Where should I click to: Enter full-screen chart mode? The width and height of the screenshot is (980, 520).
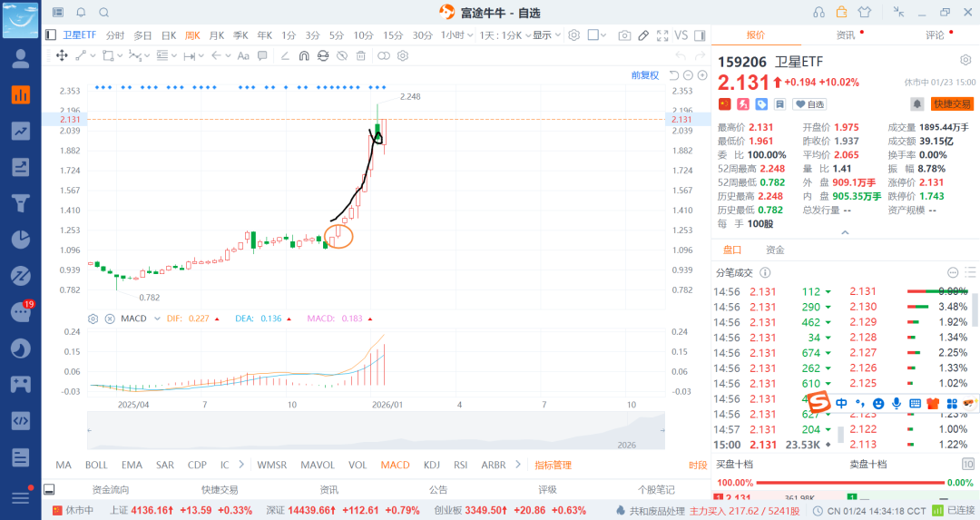coord(662,35)
